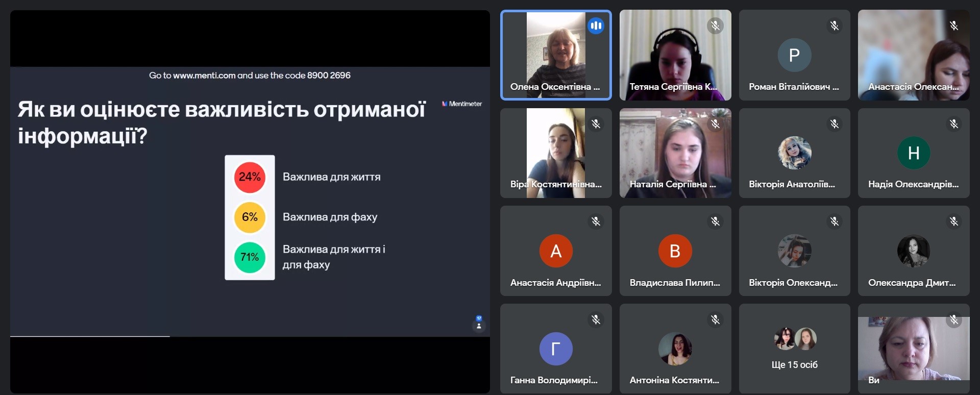The width and height of the screenshot is (980, 395).
Task: Select the green 71% circle
Action: (x=250, y=257)
